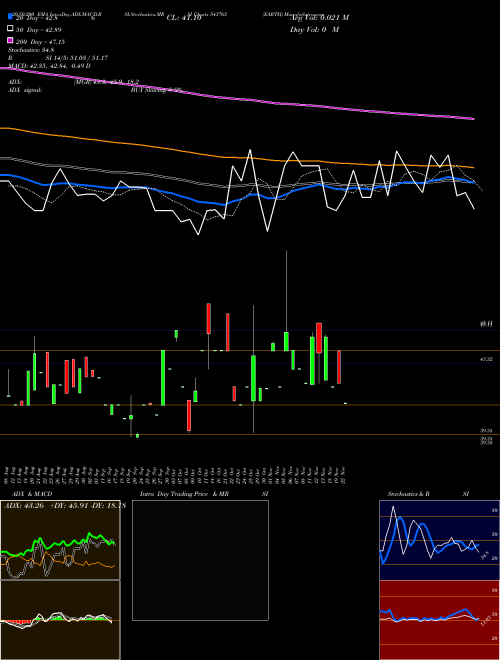
Task: Select the '200 Day - 47.15' legend text
Action: pyautogui.click(x=40, y=41)
